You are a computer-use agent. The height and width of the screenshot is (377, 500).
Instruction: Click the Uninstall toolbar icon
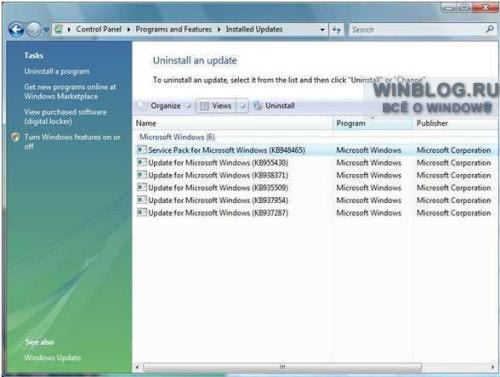[257, 106]
